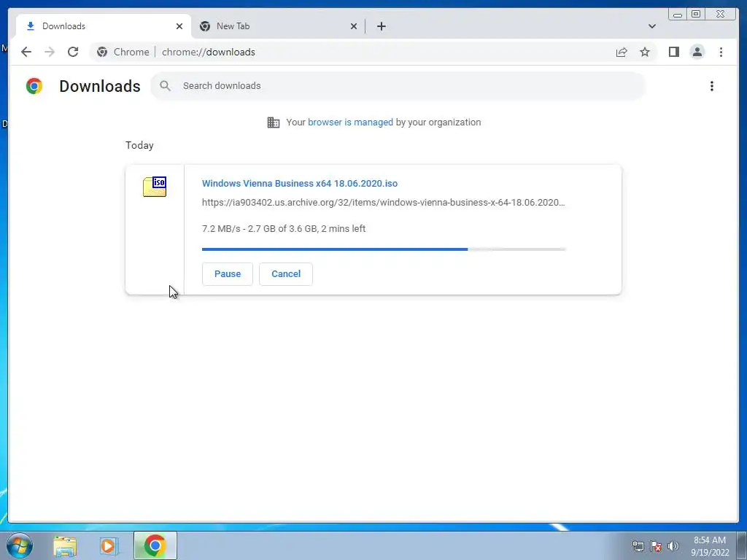This screenshot has height=560, width=747.
Task: Open the volume speaker tray icon
Action: (673, 546)
